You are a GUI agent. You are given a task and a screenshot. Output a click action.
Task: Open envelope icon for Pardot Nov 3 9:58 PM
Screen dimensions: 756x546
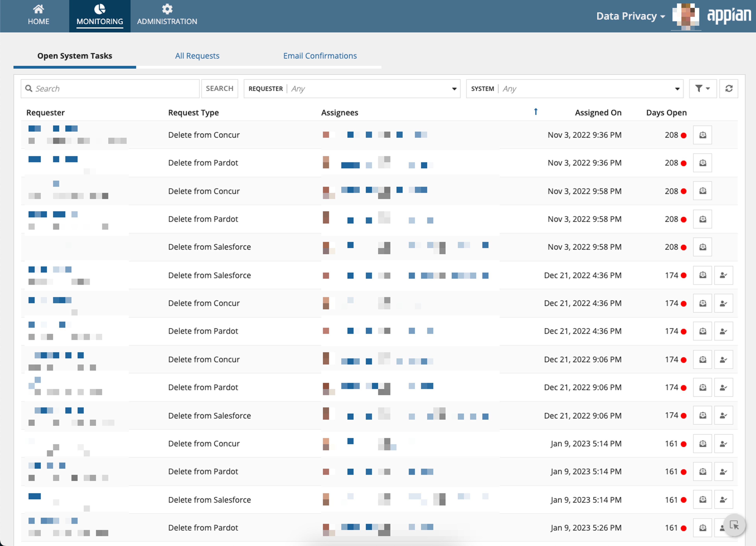[702, 219]
